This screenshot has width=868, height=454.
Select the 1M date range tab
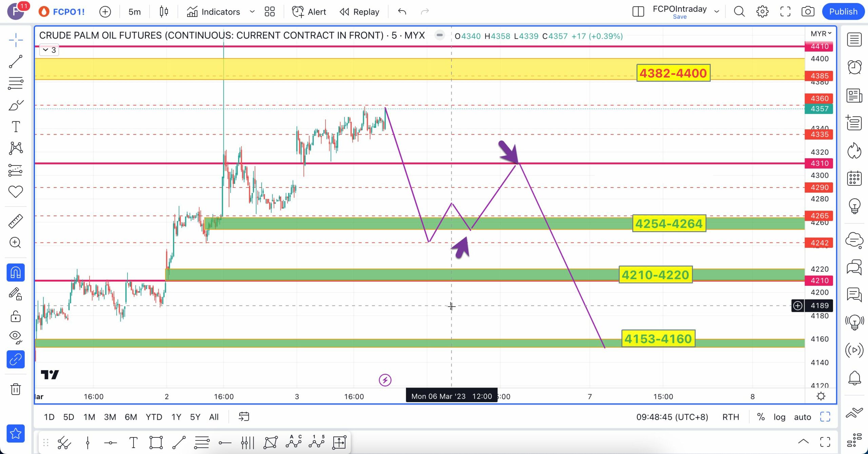[89, 417]
